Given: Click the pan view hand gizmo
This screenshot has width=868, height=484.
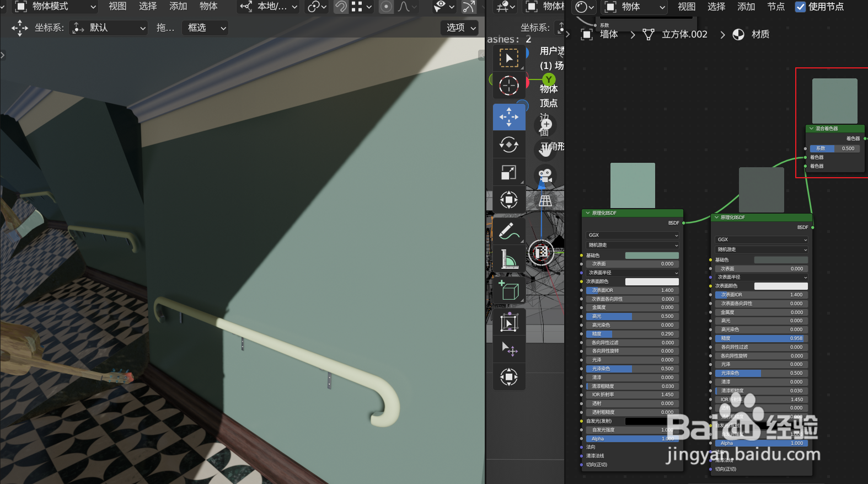Looking at the screenshot, I should pos(545,149).
